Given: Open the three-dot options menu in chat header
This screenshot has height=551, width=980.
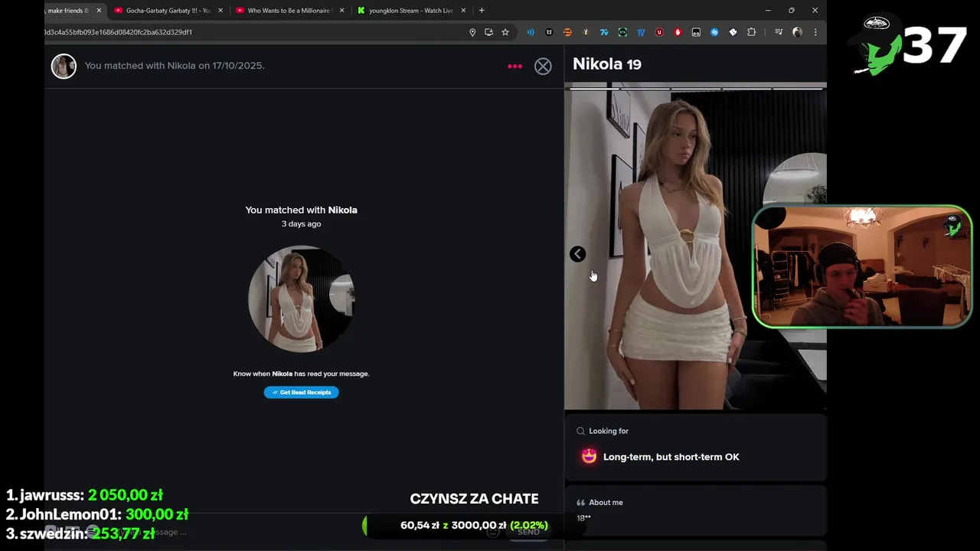Looking at the screenshot, I should click(514, 66).
